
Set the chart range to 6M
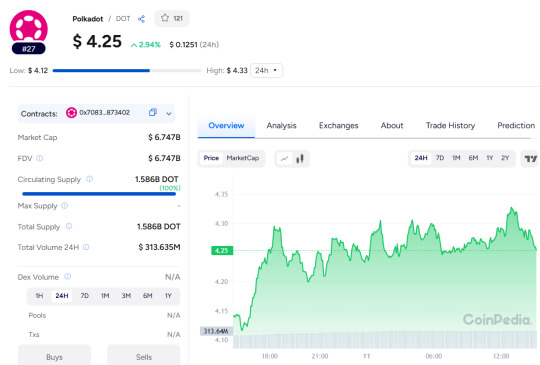click(x=473, y=158)
